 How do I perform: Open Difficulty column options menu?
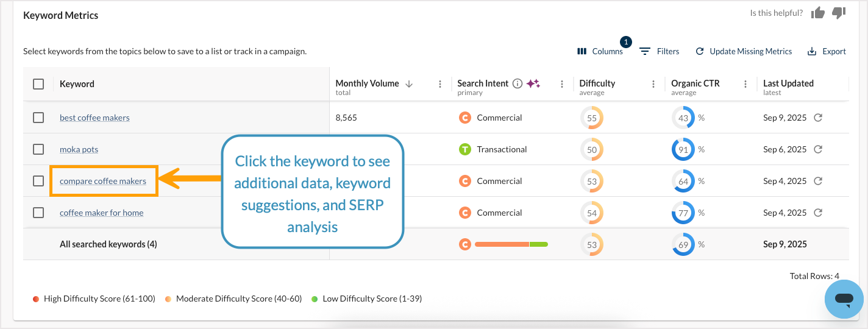click(653, 84)
